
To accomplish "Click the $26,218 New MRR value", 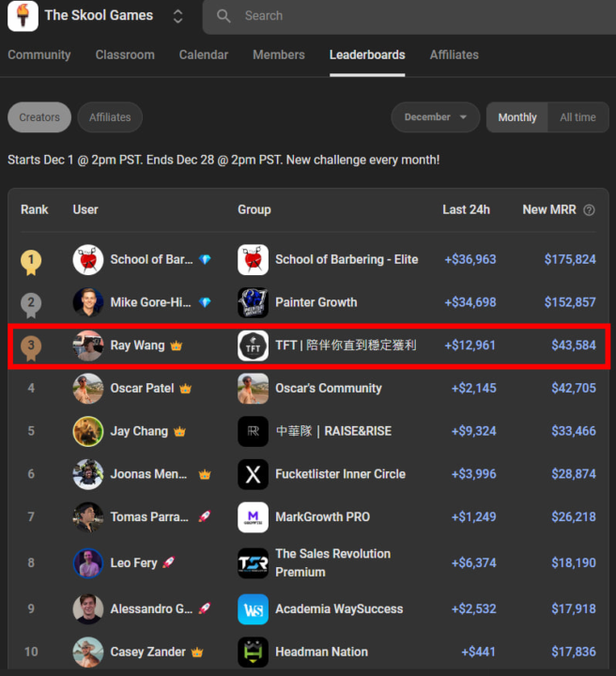I will pyautogui.click(x=574, y=517).
